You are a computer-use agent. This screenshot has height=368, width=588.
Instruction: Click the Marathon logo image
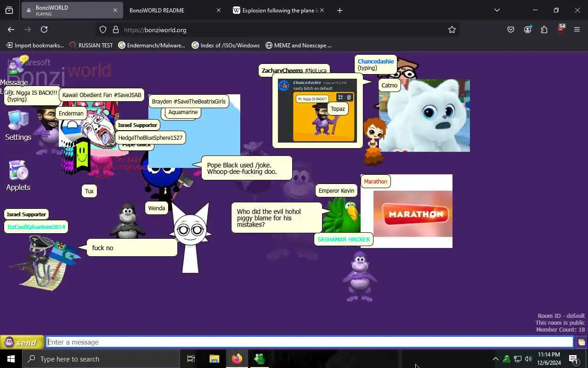pyautogui.click(x=413, y=214)
